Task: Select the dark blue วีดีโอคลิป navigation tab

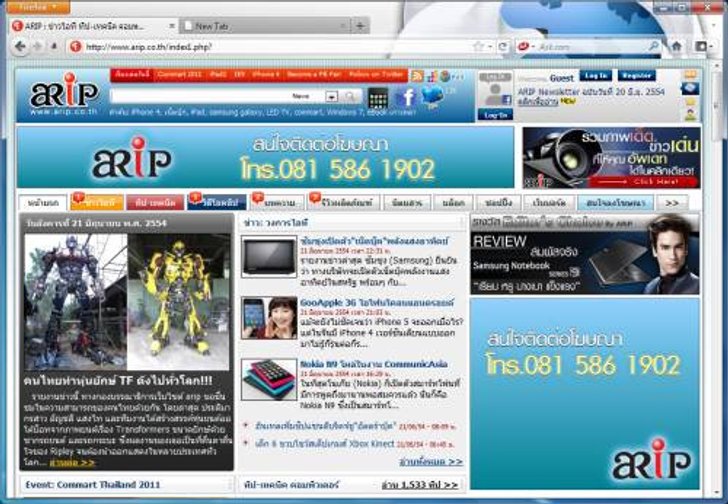Action: [x=217, y=203]
